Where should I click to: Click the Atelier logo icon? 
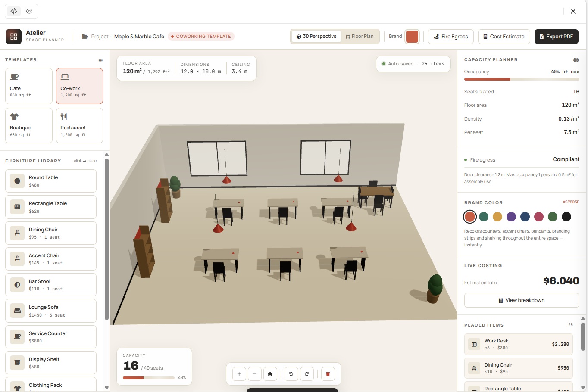pos(14,37)
